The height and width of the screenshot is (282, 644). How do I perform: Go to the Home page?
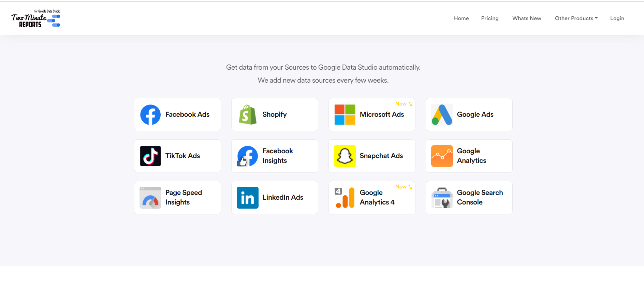(x=461, y=18)
